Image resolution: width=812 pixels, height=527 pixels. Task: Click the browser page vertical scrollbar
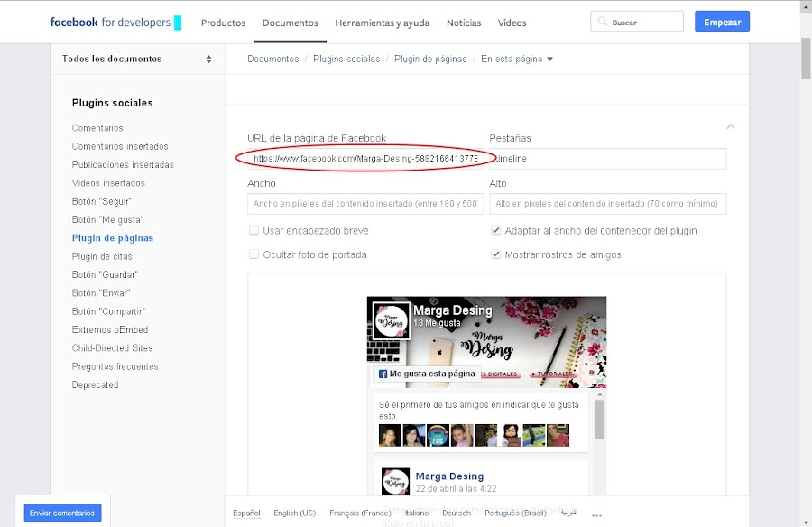pyautogui.click(x=807, y=58)
